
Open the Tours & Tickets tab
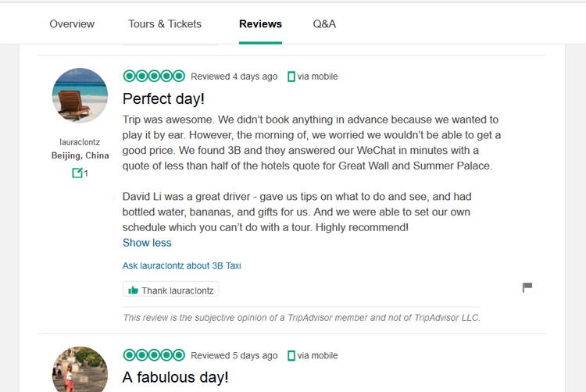165,24
